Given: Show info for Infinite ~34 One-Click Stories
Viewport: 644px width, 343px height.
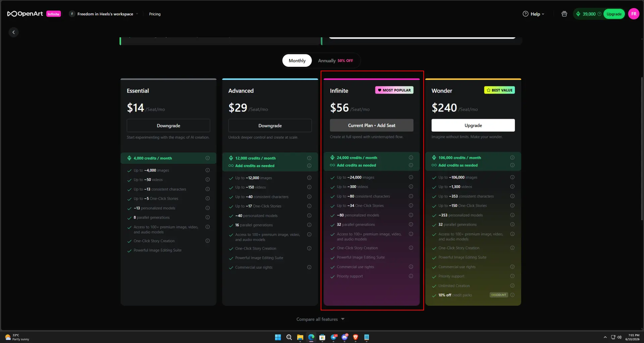Looking at the screenshot, I should point(411,205).
